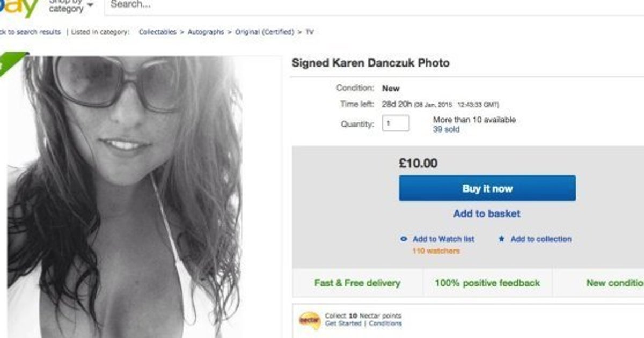Click the Nectar points logo
Image resolution: width=644 pixels, height=338 pixels.
pos(310,320)
